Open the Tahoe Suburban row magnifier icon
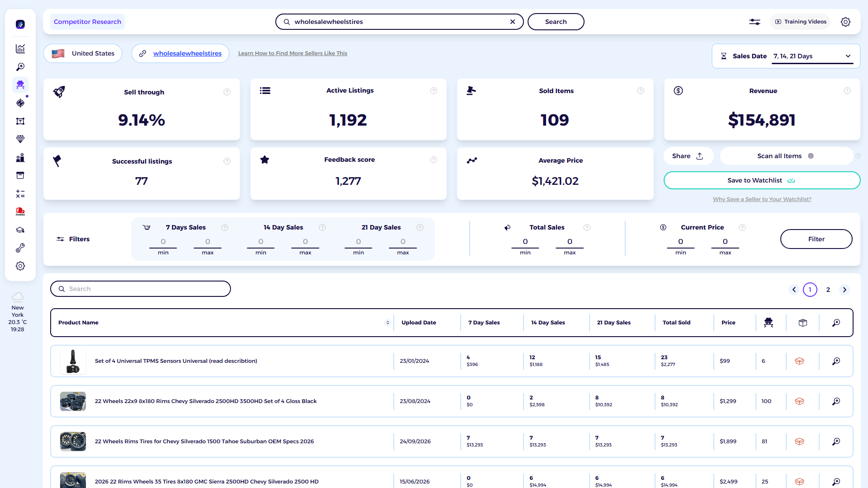 (836, 441)
